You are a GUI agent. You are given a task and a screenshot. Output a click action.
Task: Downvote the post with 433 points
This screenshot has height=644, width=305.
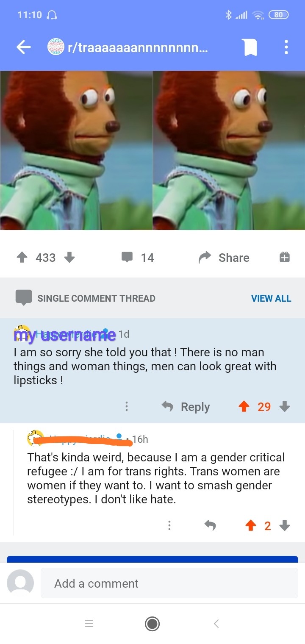[x=69, y=257]
